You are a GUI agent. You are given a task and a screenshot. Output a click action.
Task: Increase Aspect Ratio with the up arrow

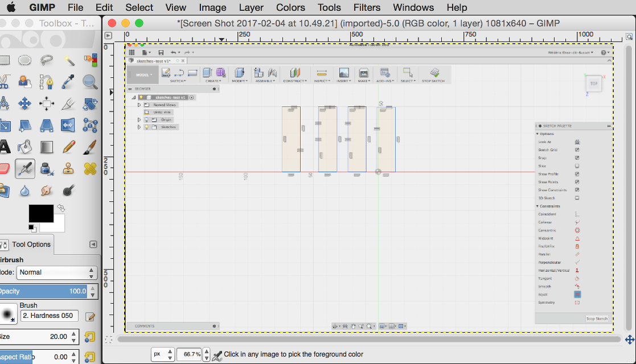(74, 354)
